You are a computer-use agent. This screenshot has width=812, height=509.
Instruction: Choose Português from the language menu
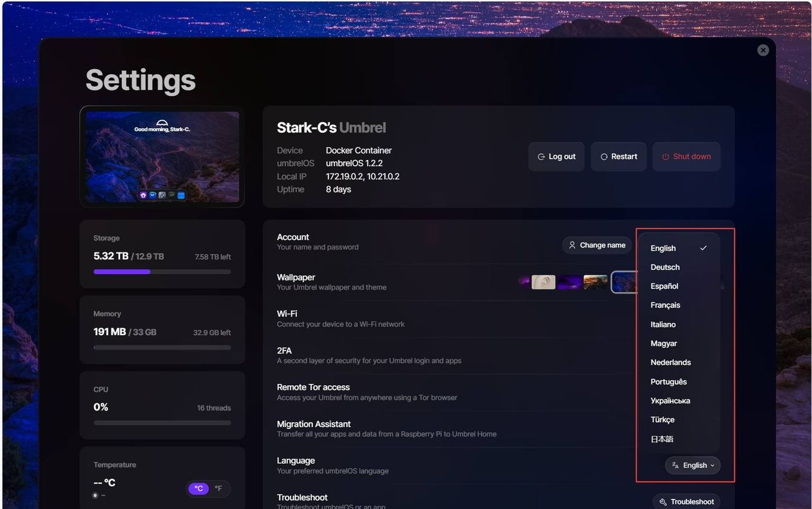point(678,381)
